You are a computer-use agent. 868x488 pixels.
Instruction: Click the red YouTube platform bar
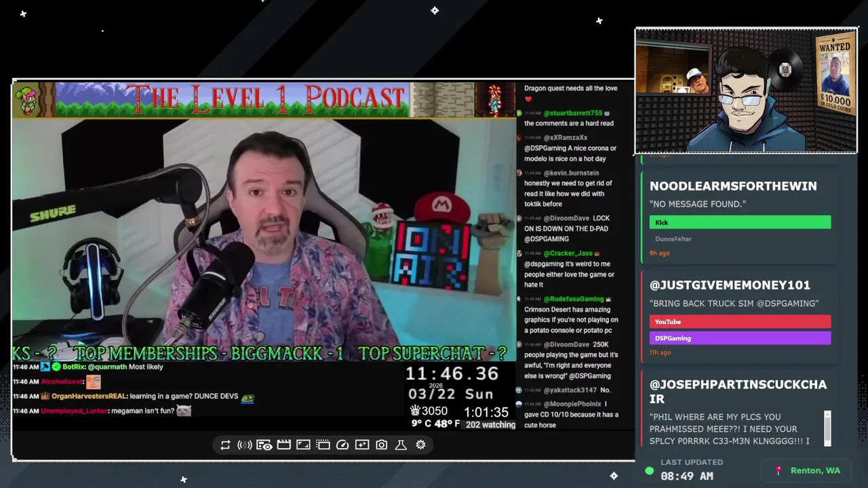(740, 322)
